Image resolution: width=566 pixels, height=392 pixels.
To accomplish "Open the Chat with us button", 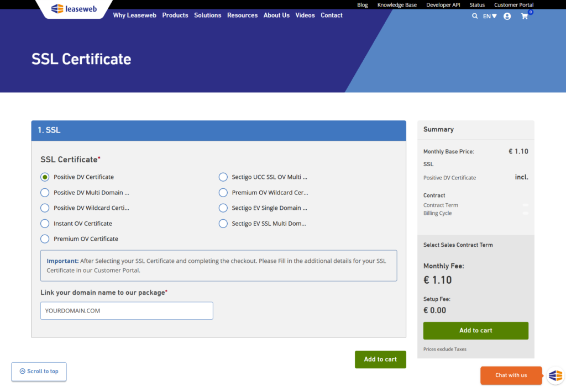I will [511, 375].
